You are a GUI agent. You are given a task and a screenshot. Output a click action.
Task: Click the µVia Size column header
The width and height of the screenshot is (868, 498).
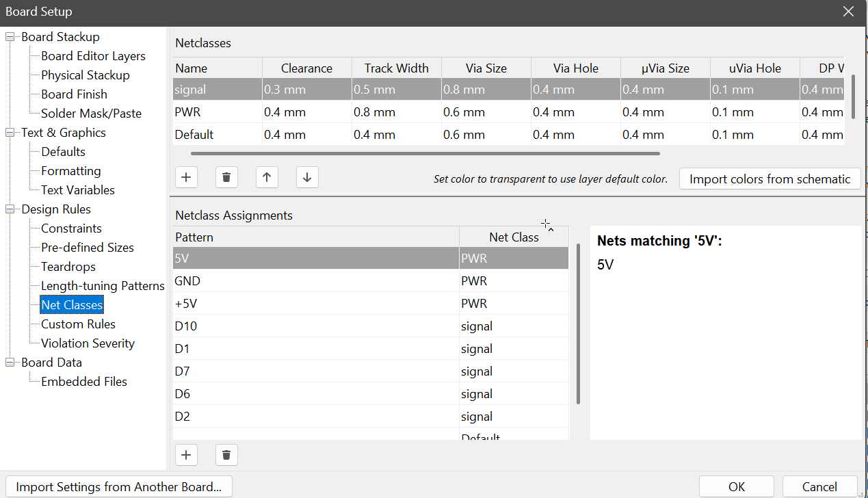tap(665, 68)
